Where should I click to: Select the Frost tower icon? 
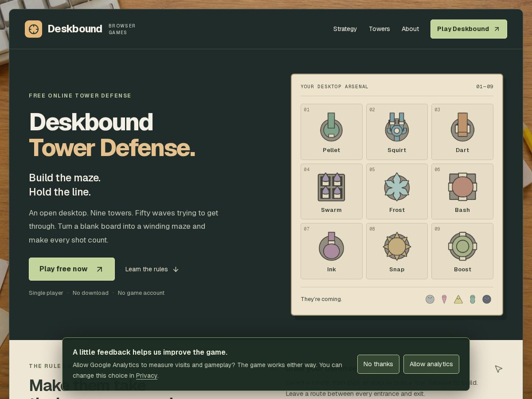[x=397, y=187]
